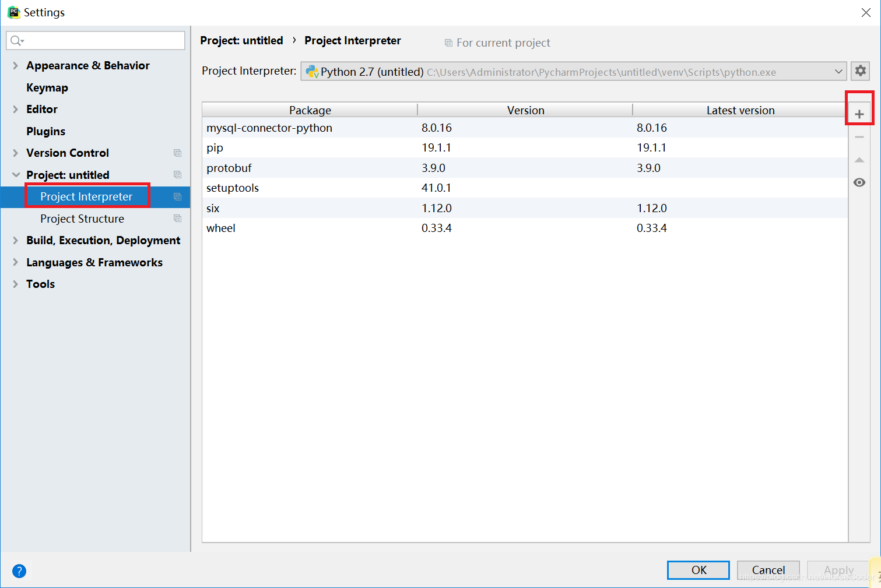Toggle show early releases eye icon
The width and height of the screenshot is (881, 588).
[x=859, y=182]
